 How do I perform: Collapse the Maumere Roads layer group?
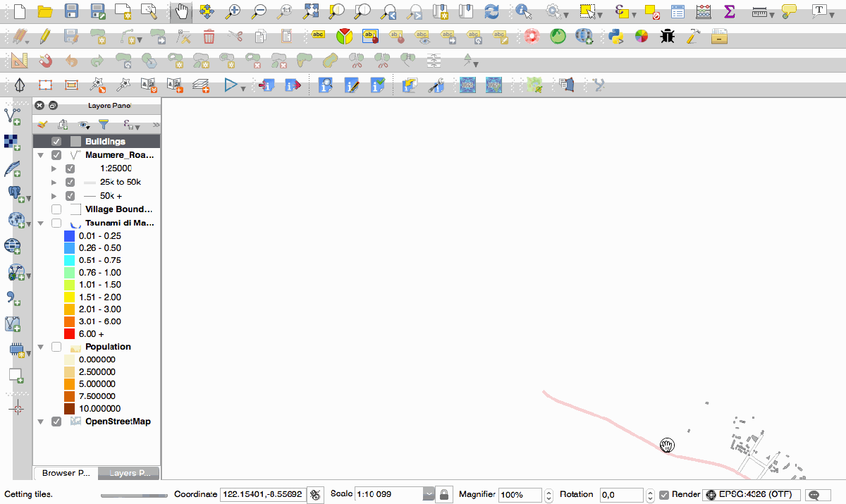41,155
